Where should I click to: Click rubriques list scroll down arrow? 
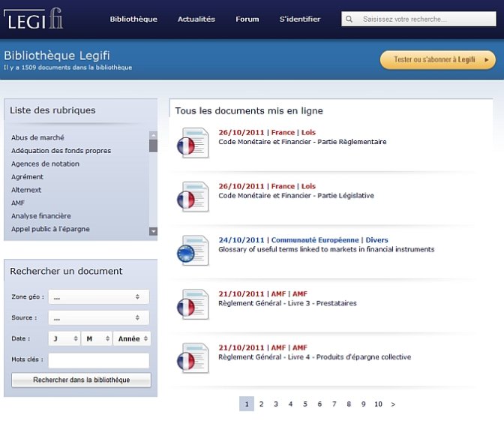[x=153, y=231]
